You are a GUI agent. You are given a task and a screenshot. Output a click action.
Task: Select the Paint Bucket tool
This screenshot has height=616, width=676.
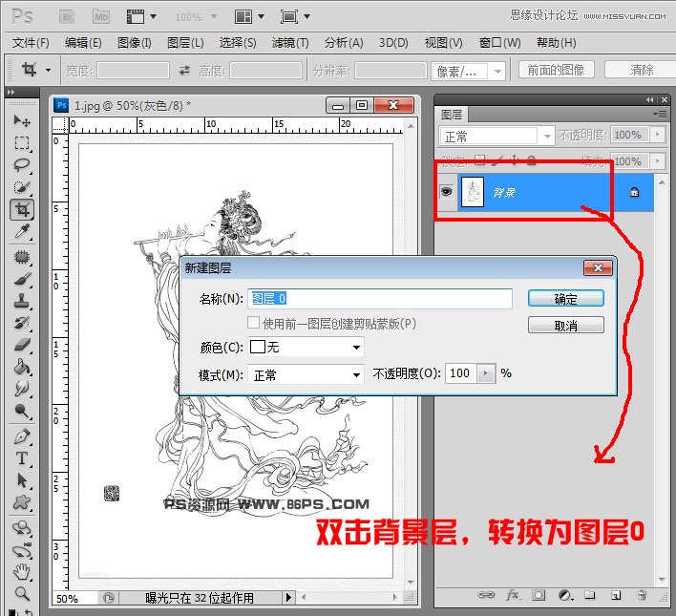22,367
